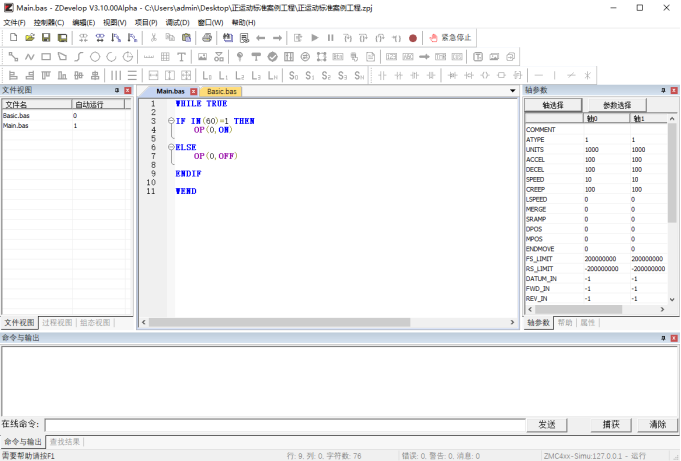Open the 控制器(C) menu
This screenshot has height=461, width=681.
49,23
